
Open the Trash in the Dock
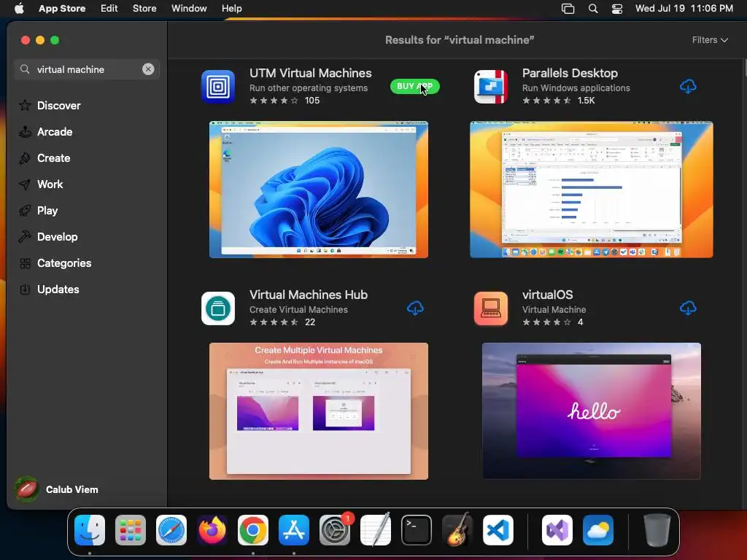[x=657, y=530]
